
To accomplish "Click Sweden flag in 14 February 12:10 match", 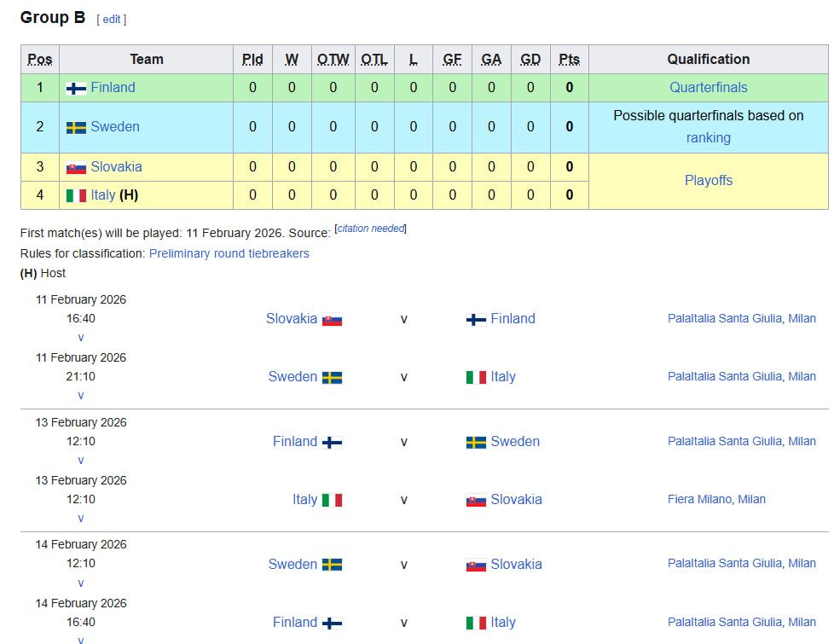I will [332, 565].
